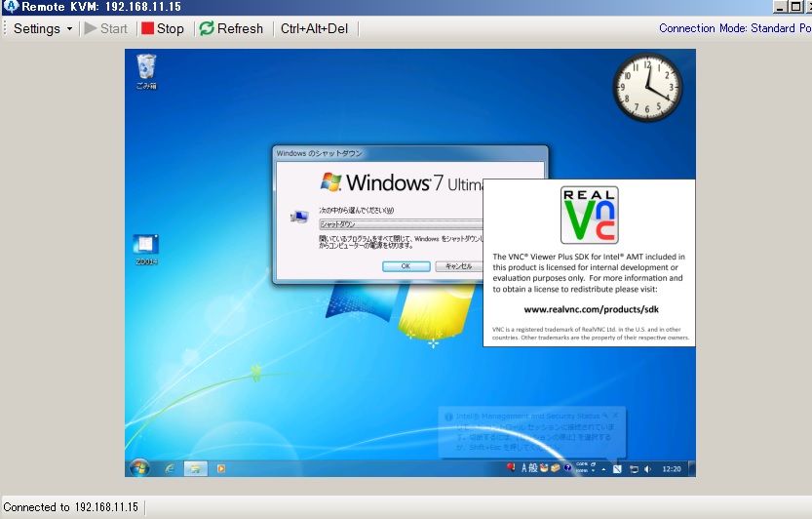The image size is (812, 519).
Task: Close the Intel Management Security Status balloon
Action: click(615, 416)
